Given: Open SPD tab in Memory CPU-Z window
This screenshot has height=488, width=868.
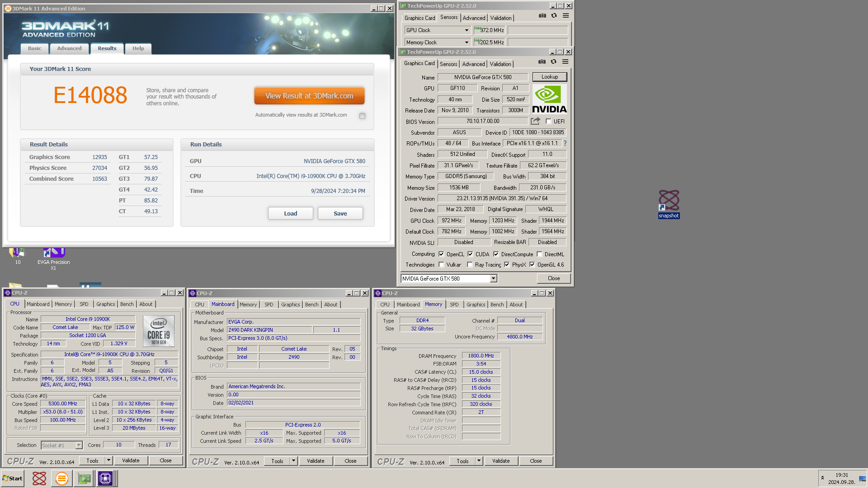Looking at the screenshot, I should click(x=454, y=305).
